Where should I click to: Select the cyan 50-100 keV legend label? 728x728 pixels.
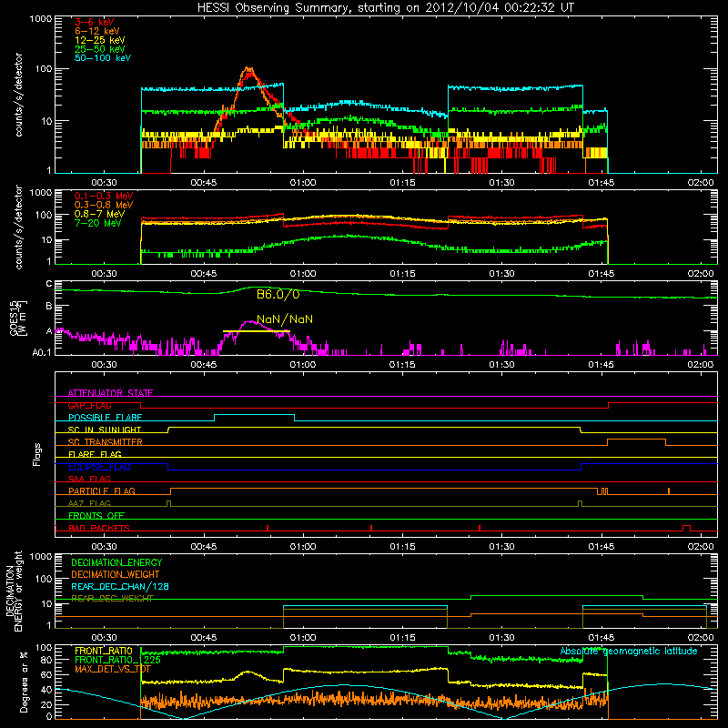point(103,58)
